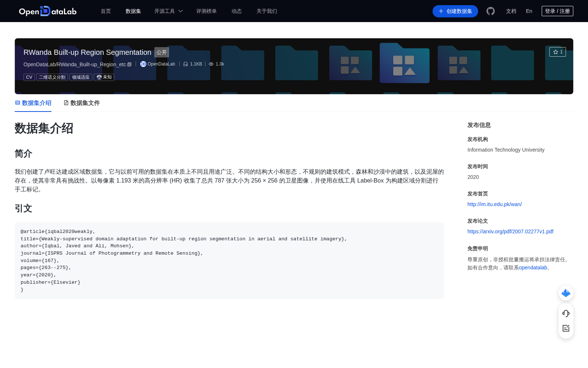
Task: Open 数据集 in the navigation bar
Action: 133,11
